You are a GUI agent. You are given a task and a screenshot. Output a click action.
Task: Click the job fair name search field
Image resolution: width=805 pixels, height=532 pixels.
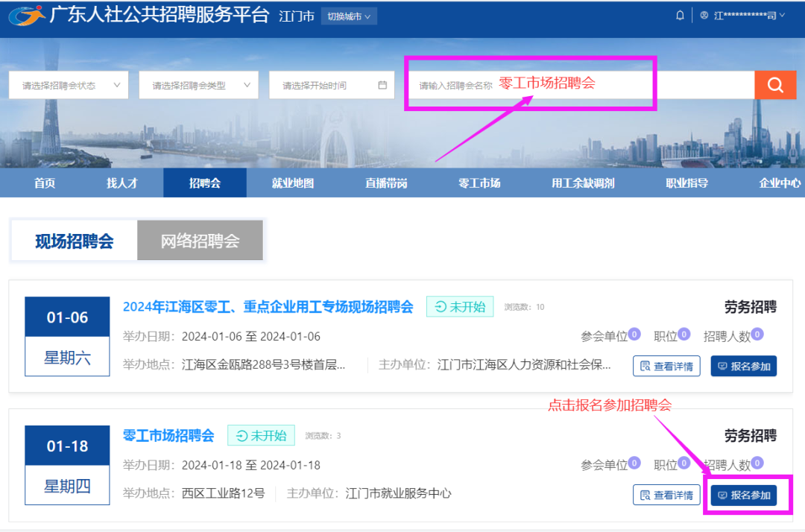(581, 85)
